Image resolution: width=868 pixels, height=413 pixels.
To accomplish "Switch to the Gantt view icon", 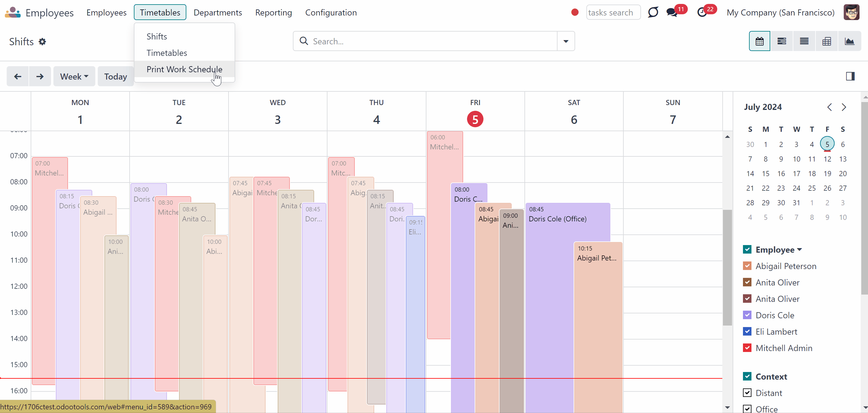I will 782,41.
